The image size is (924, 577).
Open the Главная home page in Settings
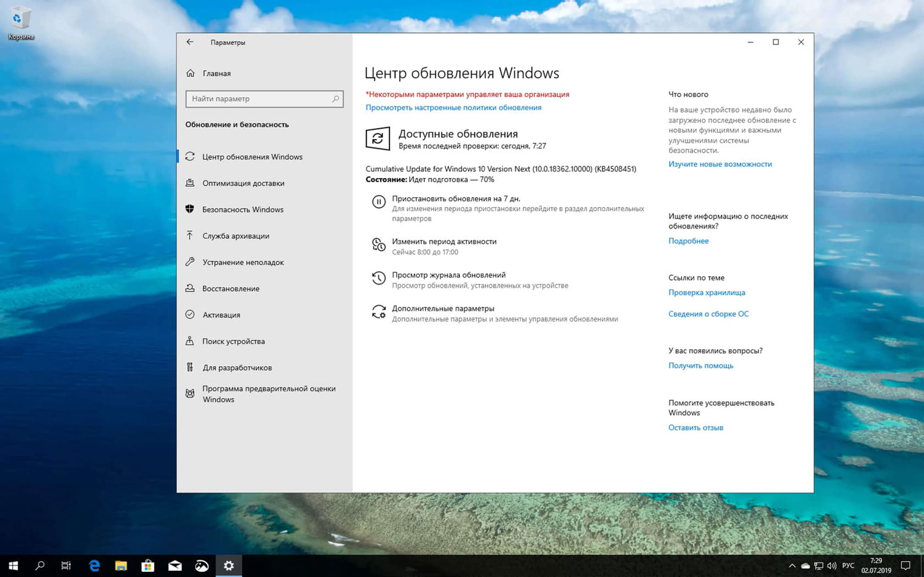(217, 73)
